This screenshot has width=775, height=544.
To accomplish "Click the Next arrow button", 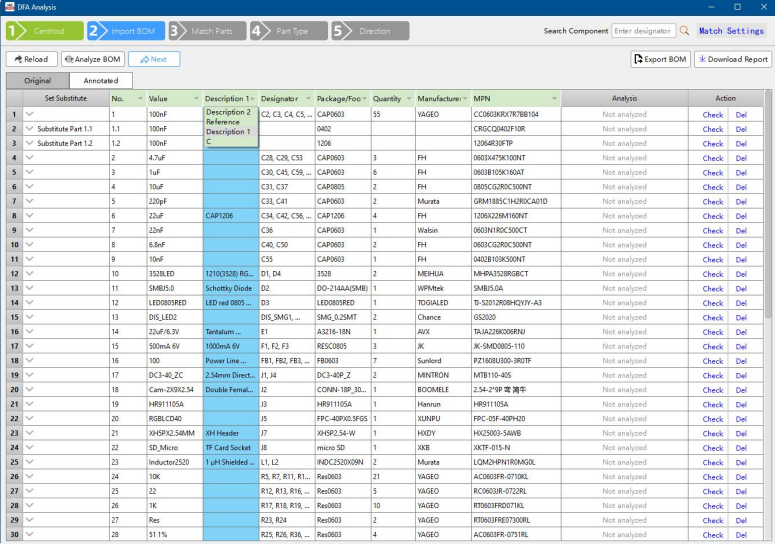I will tap(154, 59).
